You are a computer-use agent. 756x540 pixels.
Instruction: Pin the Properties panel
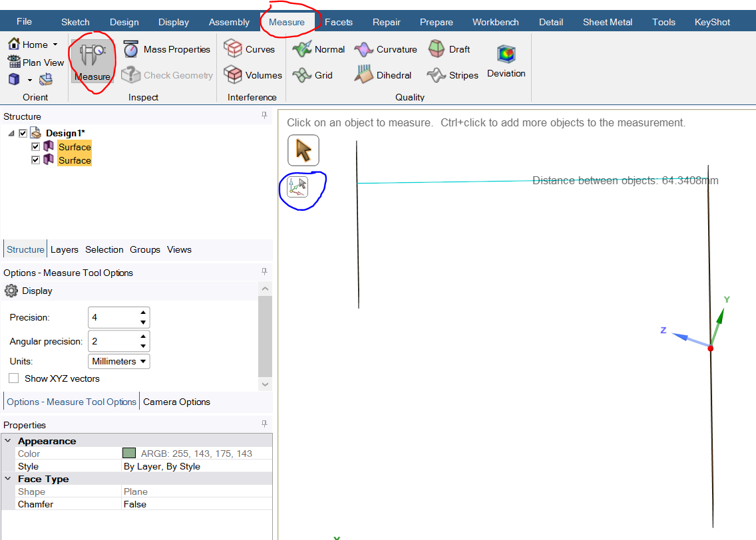[264, 424]
